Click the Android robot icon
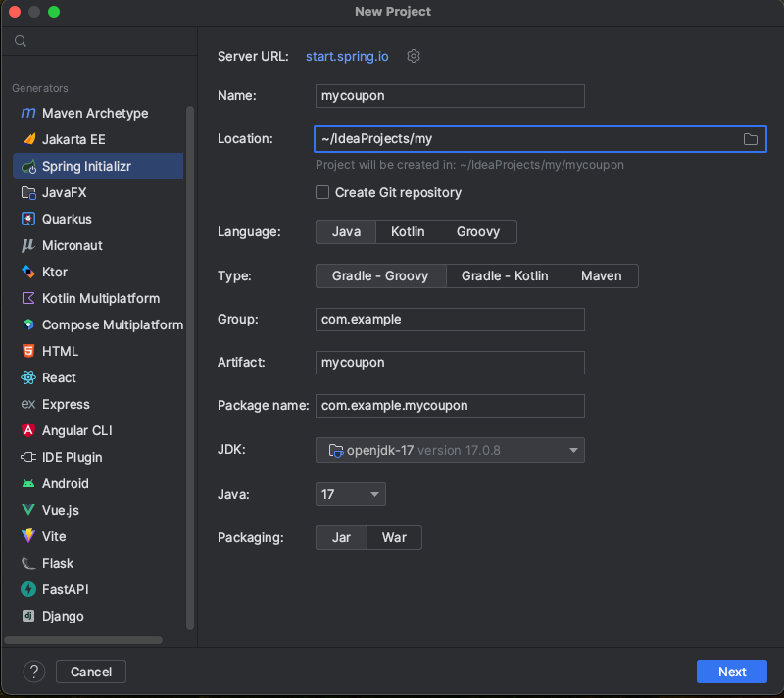Viewport: 784px width, 698px height. point(28,483)
